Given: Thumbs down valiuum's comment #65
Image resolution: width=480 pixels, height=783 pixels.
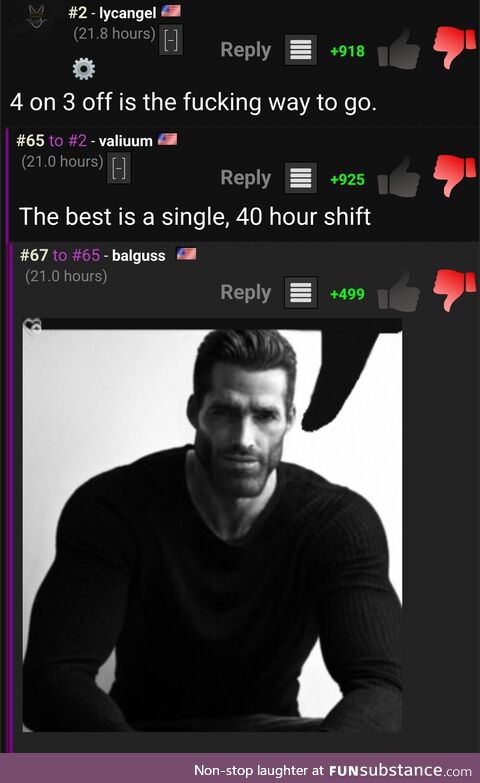Looking at the screenshot, I should pos(454,175).
